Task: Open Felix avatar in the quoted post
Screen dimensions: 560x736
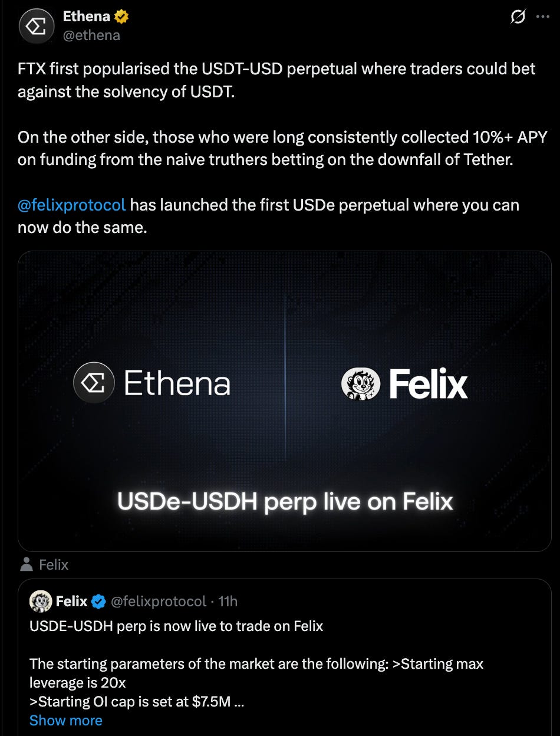Action: coord(41,602)
